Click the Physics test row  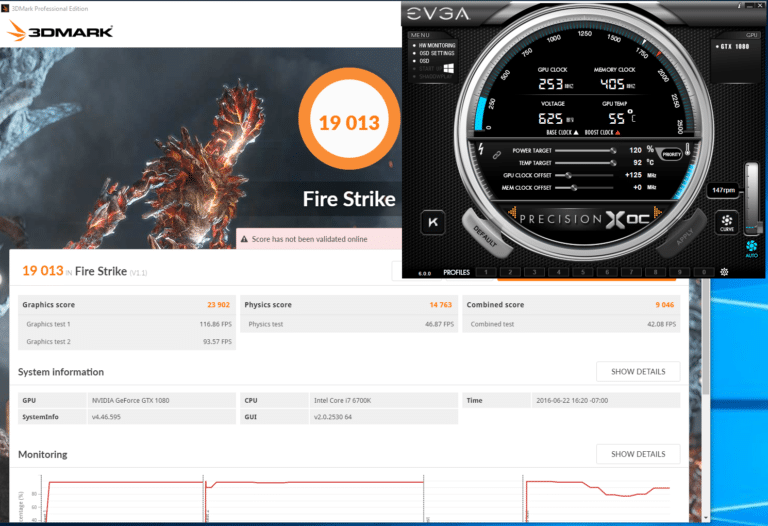click(x=349, y=324)
